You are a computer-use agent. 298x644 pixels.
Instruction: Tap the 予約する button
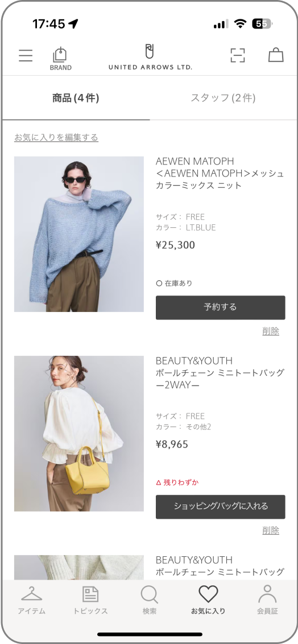click(221, 307)
